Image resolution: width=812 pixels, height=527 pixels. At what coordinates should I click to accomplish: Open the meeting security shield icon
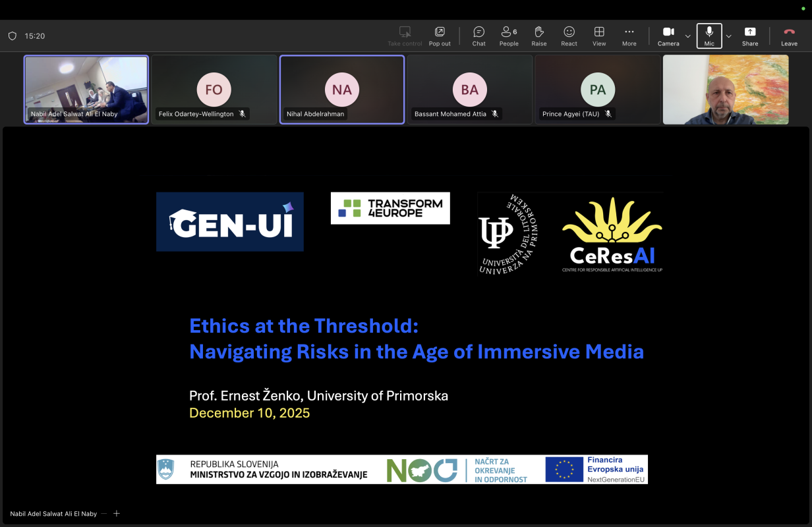(x=12, y=36)
